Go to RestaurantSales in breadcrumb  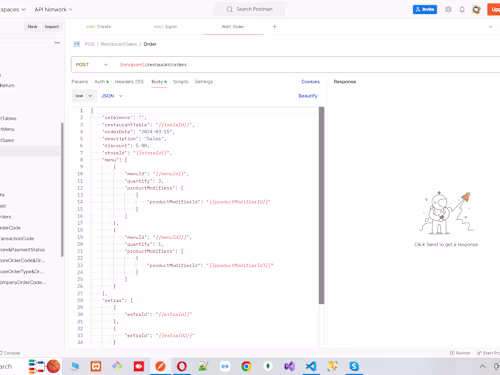point(119,44)
